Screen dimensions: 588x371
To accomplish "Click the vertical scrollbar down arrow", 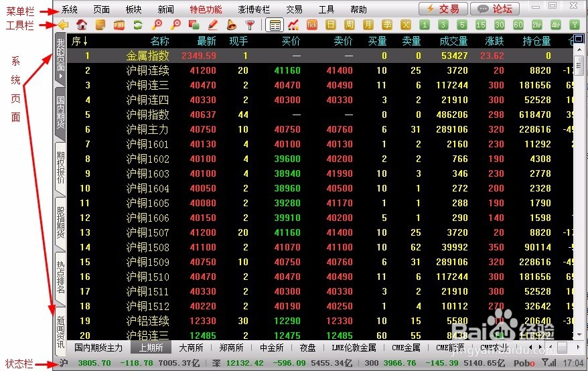I will [579, 334].
